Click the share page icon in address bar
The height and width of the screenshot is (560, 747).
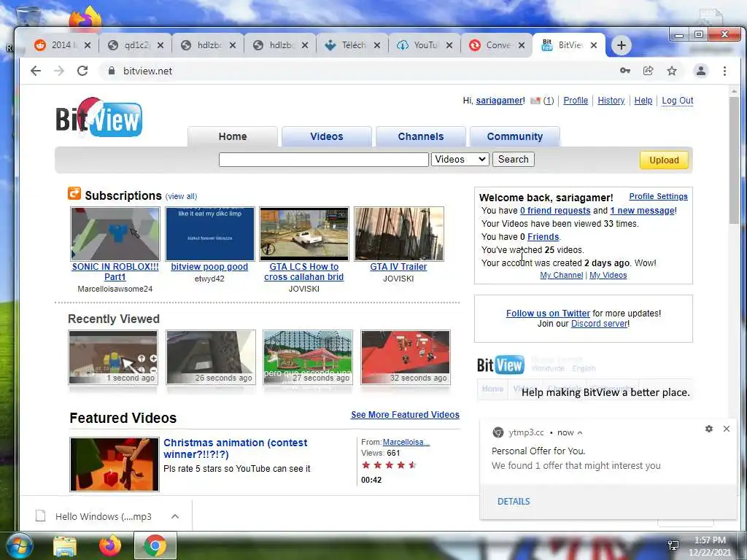pyautogui.click(x=648, y=71)
